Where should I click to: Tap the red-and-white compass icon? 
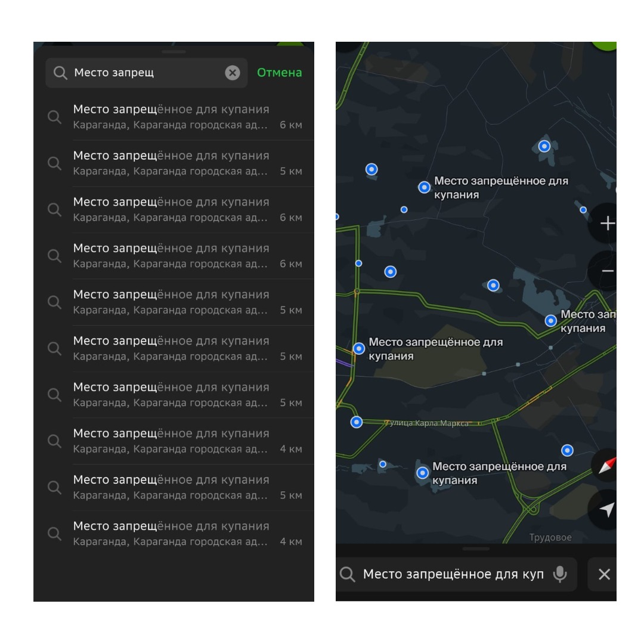coord(606,466)
